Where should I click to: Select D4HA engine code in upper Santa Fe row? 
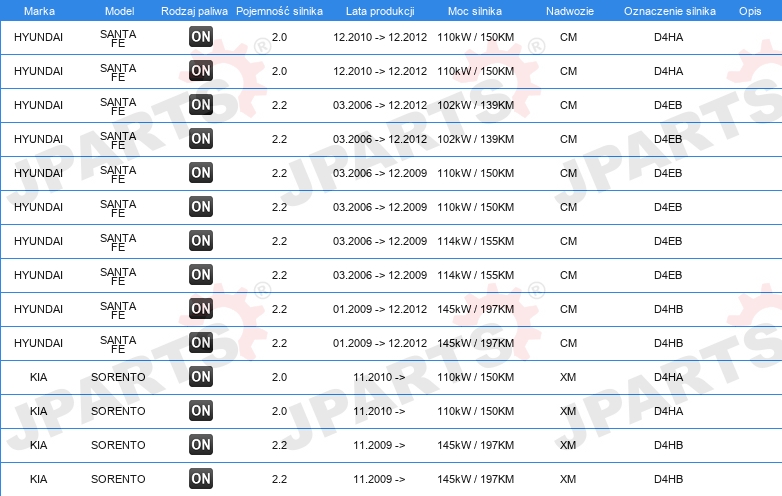[x=668, y=37]
